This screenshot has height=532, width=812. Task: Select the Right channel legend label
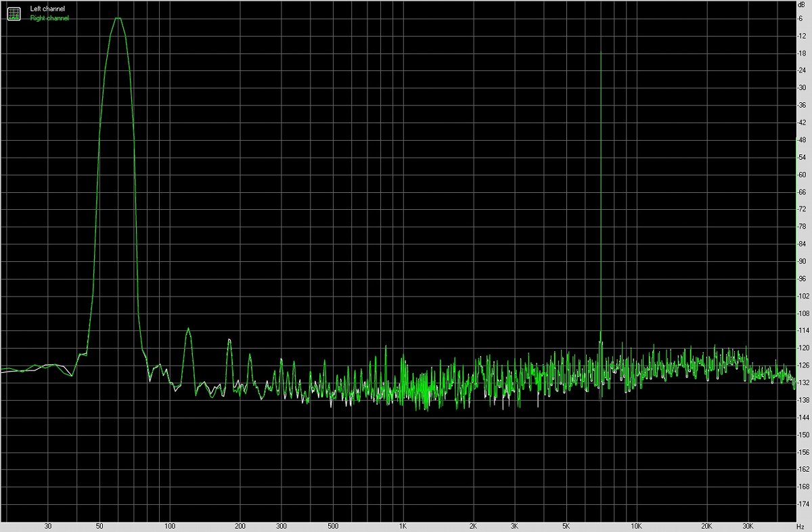(x=49, y=18)
